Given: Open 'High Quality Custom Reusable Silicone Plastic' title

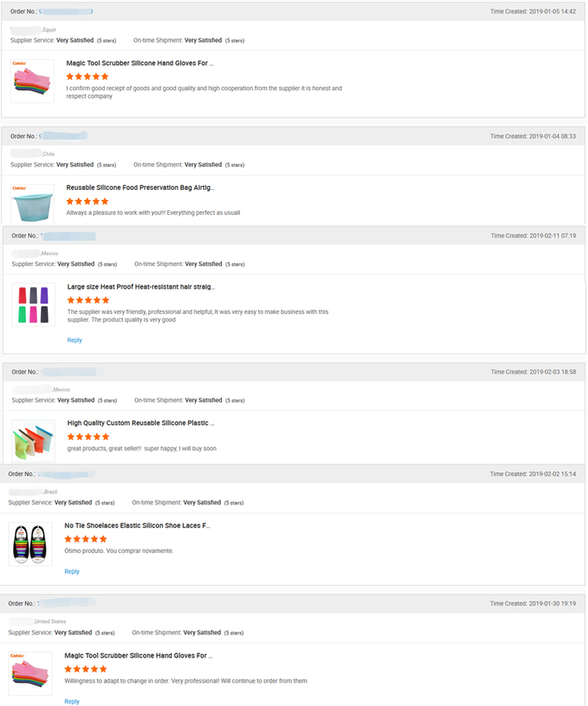Looking at the screenshot, I should click(x=140, y=424).
